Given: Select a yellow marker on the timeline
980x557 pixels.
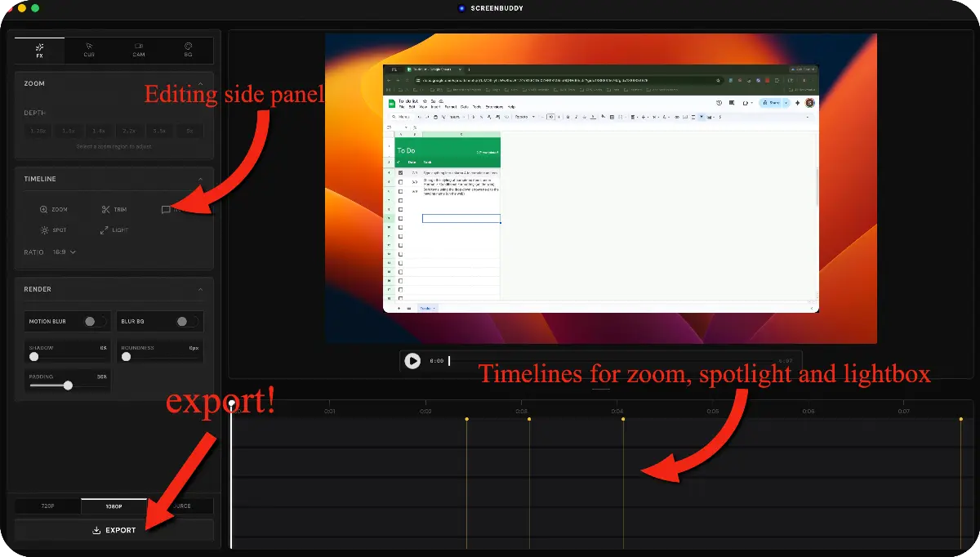Looking at the screenshot, I should tap(467, 419).
